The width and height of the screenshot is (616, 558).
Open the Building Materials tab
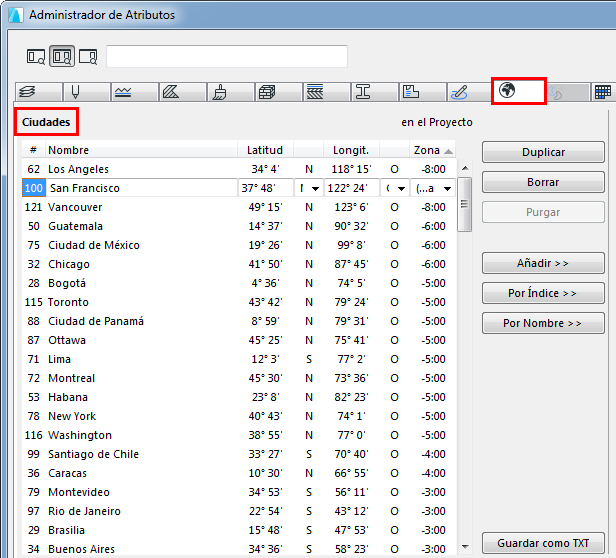point(279,92)
